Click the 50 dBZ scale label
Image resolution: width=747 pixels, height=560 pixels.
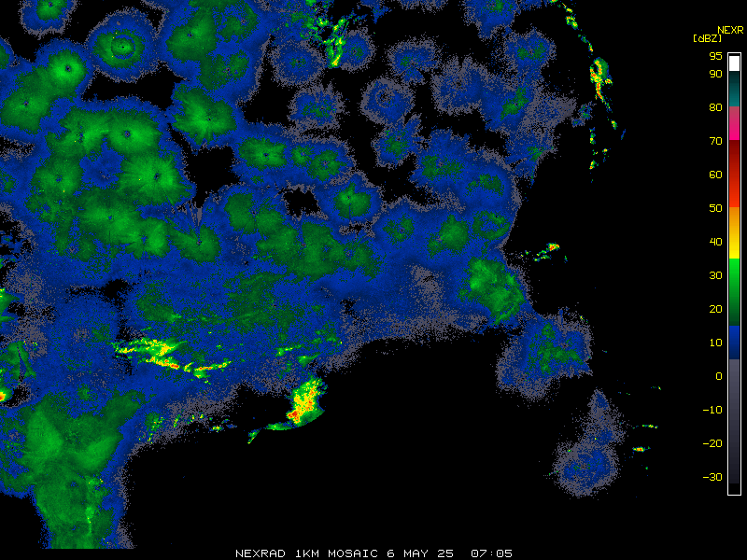click(715, 208)
